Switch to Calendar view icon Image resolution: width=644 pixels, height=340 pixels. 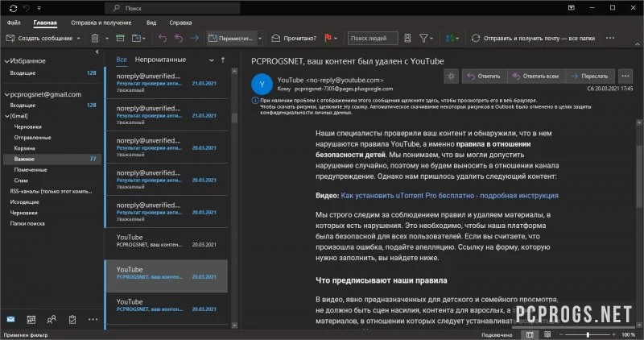[31, 319]
